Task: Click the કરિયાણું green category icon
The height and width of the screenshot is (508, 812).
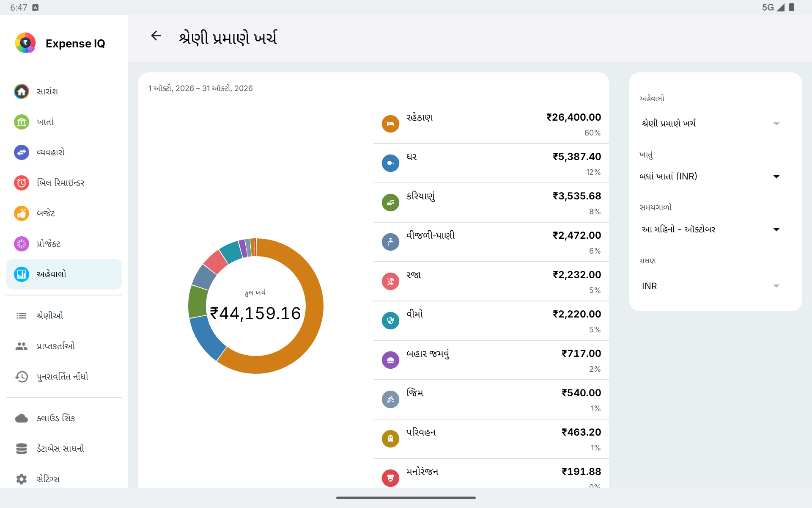Action: point(390,203)
